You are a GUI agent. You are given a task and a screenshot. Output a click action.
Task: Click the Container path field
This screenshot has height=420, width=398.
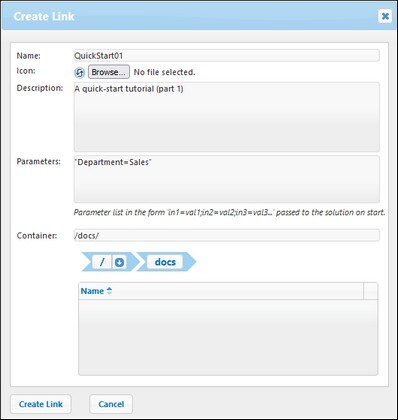226,235
